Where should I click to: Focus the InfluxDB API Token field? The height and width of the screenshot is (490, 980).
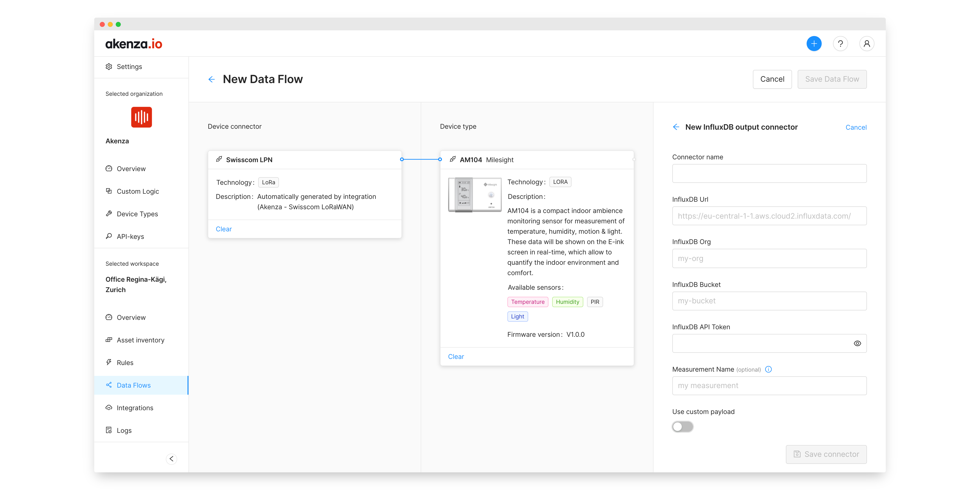(769, 343)
